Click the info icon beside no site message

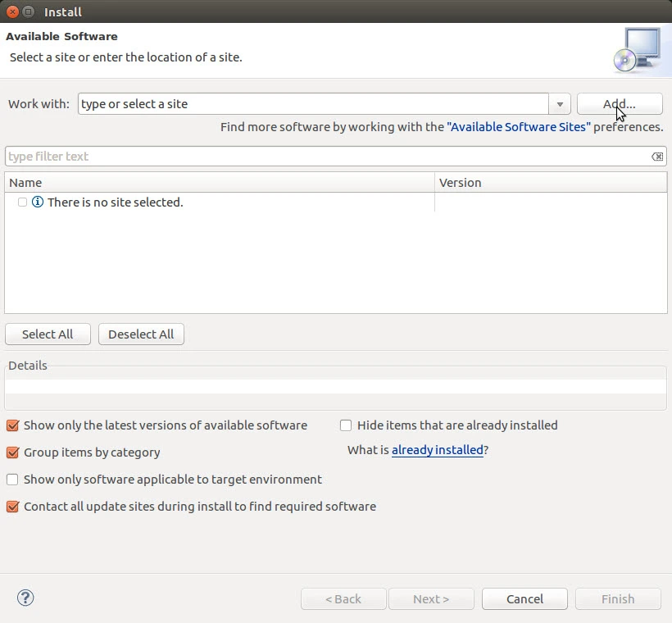tap(37, 202)
